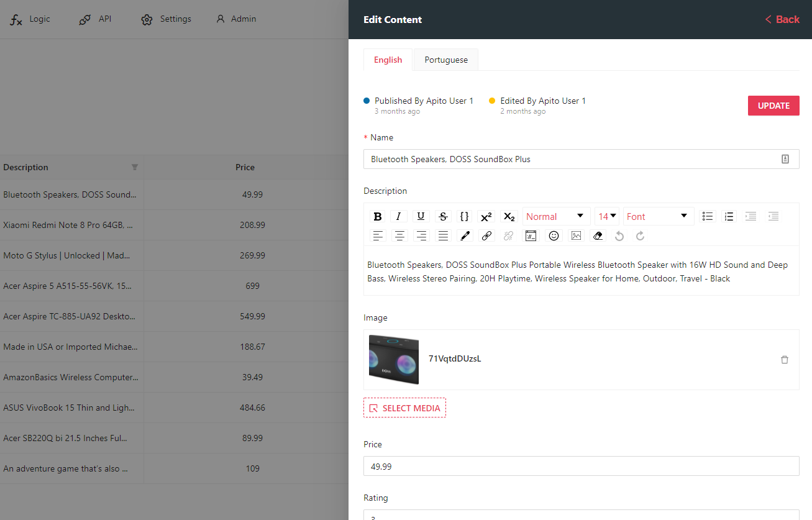Open the emoji picker

[x=554, y=235]
